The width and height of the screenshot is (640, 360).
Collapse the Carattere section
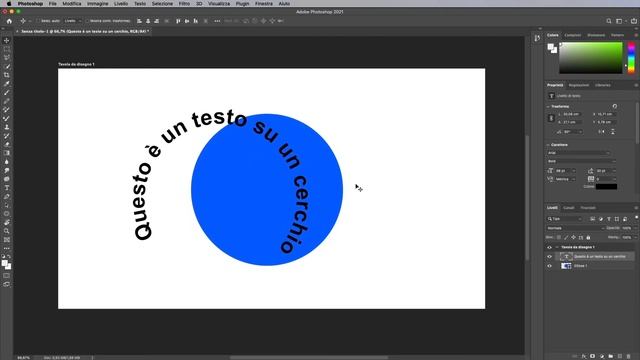pos(548,145)
